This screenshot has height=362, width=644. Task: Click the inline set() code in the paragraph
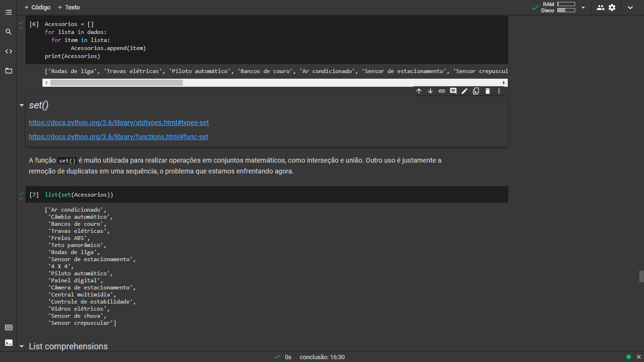pos(67,161)
